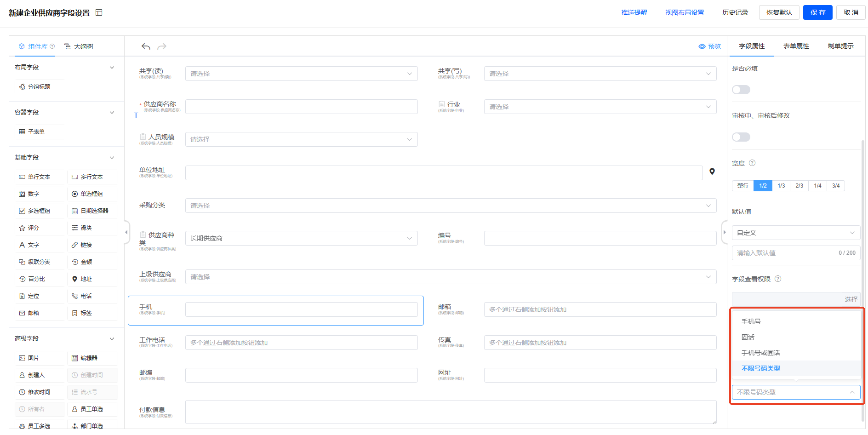
Task: Add 子表单 container component
Action: point(40,132)
